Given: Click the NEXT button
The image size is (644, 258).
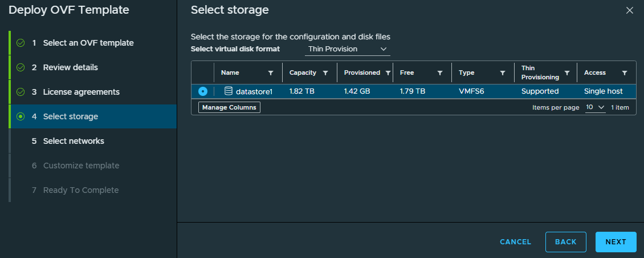Looking at the screenshot, I should point(616,242).
